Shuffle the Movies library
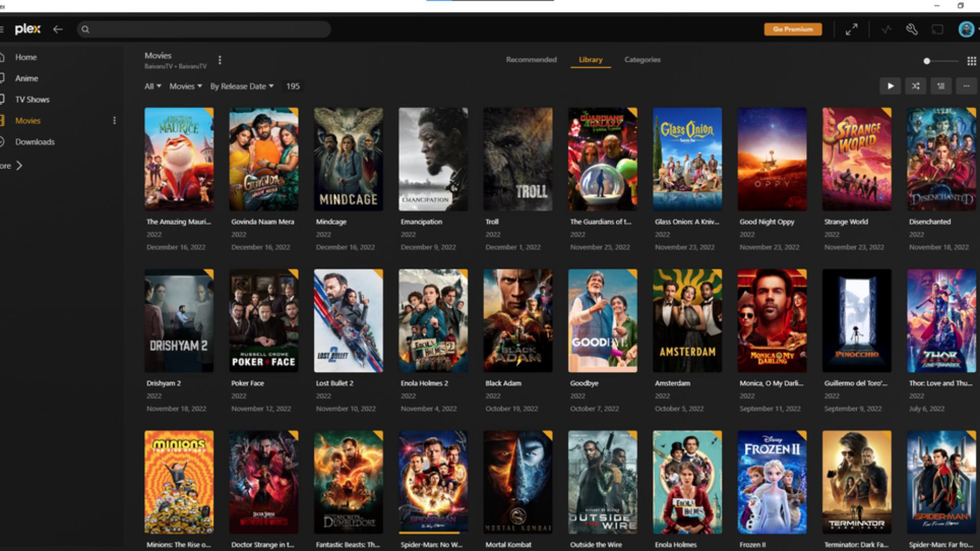The image size is (980, 551). (x=916, y=86)
